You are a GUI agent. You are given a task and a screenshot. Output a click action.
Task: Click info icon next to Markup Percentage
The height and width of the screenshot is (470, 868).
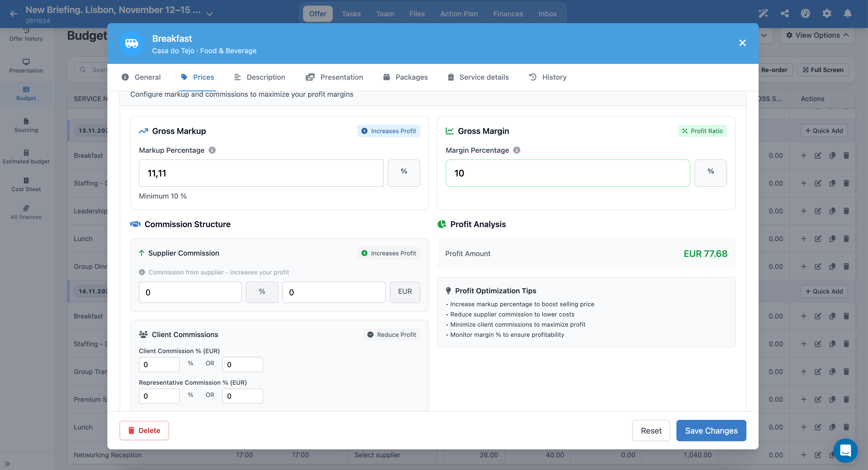[x=212, y=150]
